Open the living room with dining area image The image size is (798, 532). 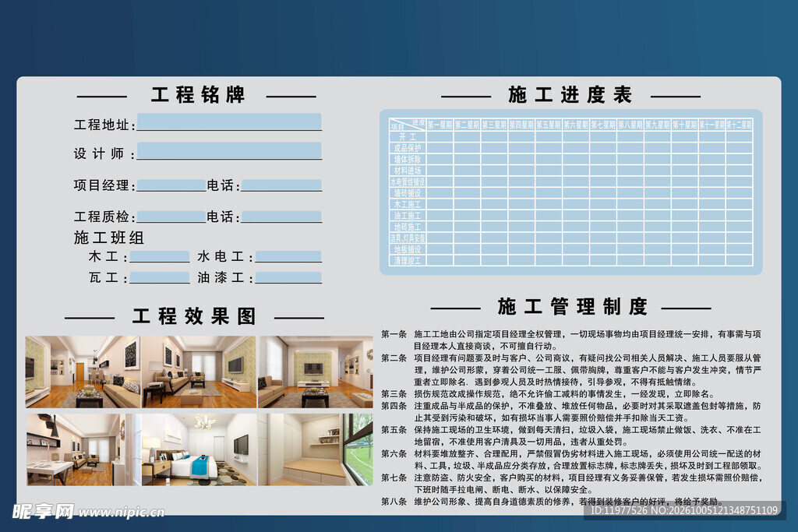point(83,372)
